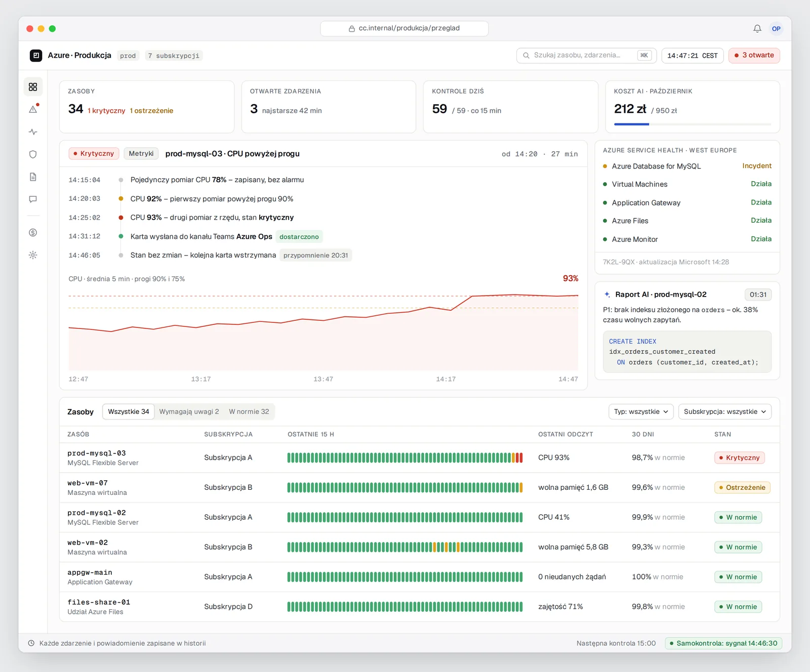Focus the Szukaj zasobu search field
This screenshot has width=810, height=672.
[x=586, y=56]
